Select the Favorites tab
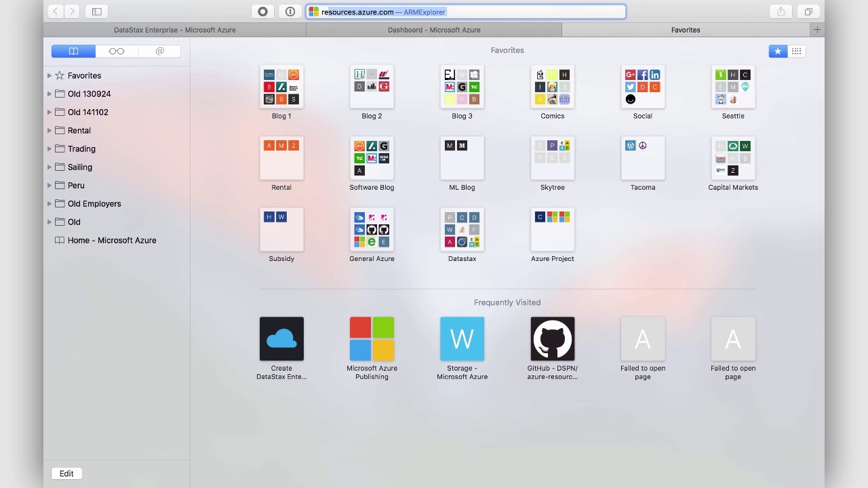Viewport: 868px width, 488px height. (686, 30)
